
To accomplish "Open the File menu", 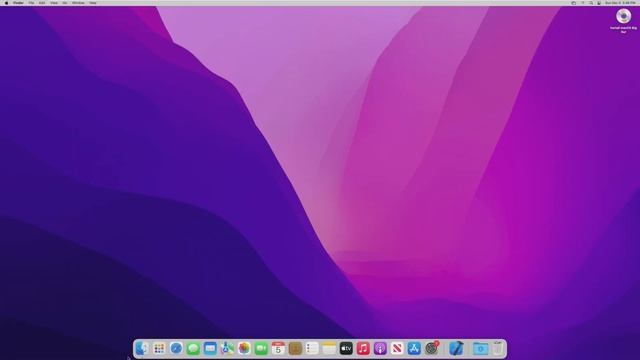I will tap(31, 3).
